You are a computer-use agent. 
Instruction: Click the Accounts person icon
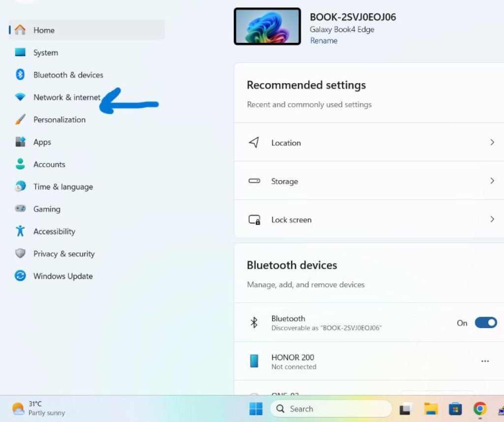(20, 164)
